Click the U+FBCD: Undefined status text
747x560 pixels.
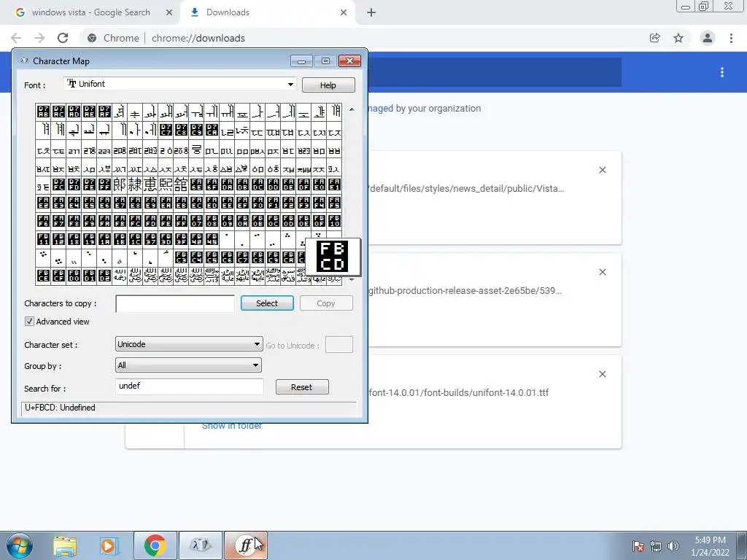(x=60, y=408)
